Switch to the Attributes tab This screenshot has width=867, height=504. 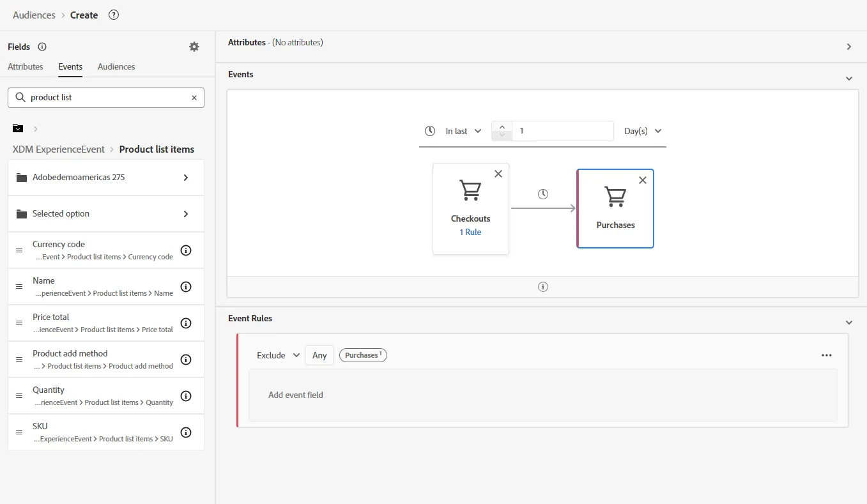point(26,66)
